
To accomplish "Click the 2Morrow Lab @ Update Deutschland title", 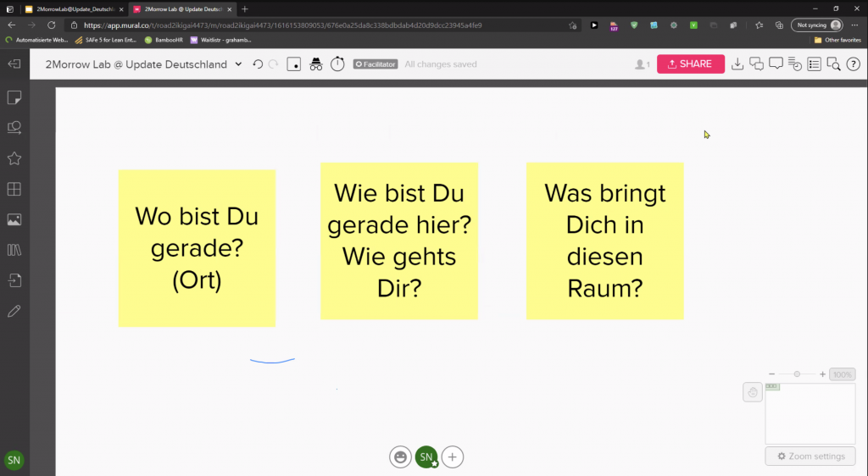I will click(136, 64).
